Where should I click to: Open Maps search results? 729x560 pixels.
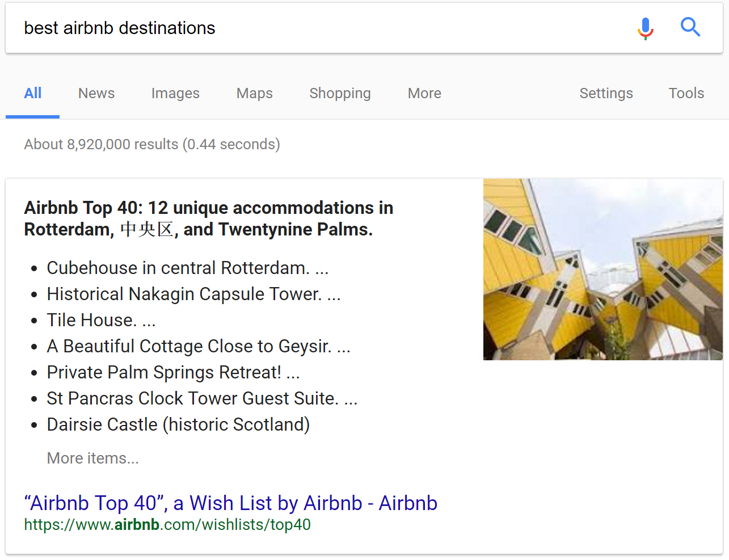click(x=254, y=93)
